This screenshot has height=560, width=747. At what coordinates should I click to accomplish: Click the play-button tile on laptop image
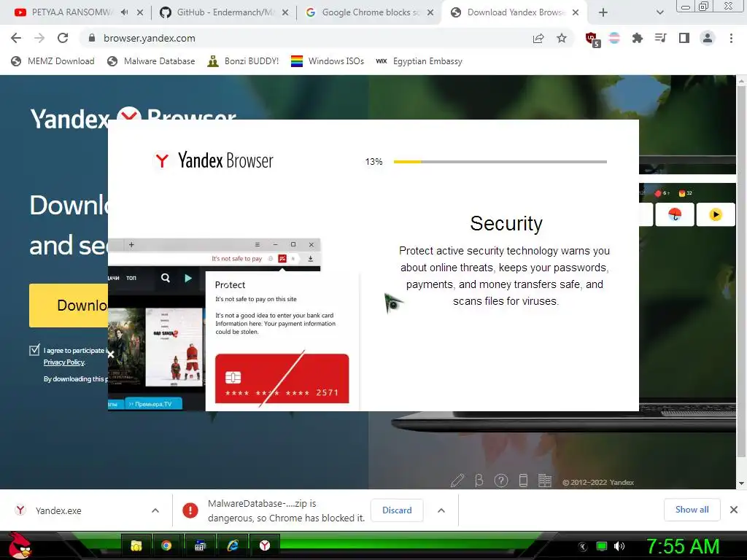716,215
